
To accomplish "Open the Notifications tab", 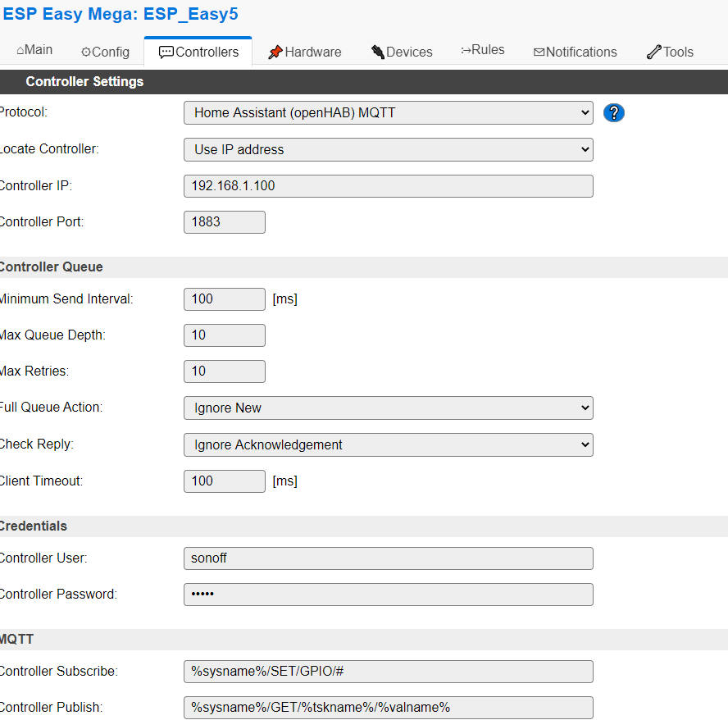I will (576, 52).
